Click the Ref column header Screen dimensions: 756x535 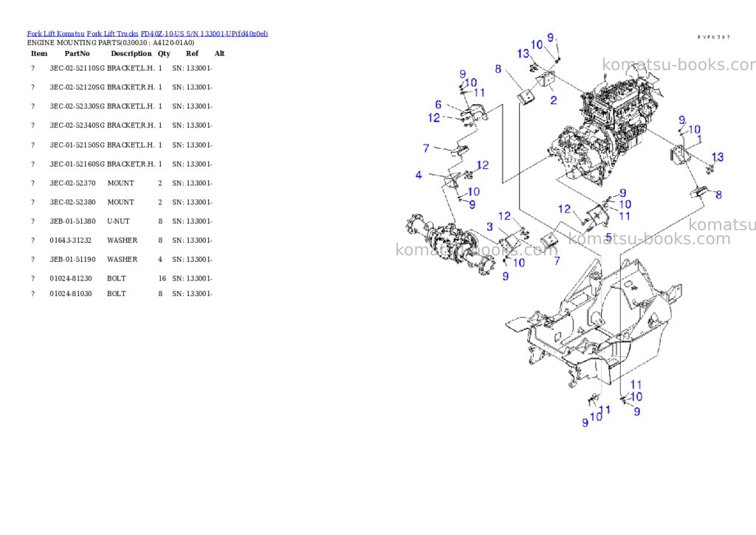click(x=192, y=53)
